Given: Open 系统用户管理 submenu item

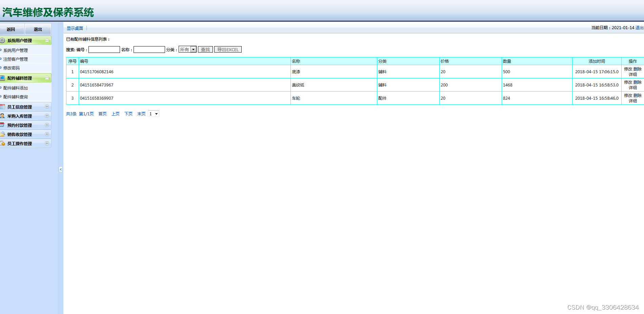Looking at the screenshot, I should pos(16,51).
